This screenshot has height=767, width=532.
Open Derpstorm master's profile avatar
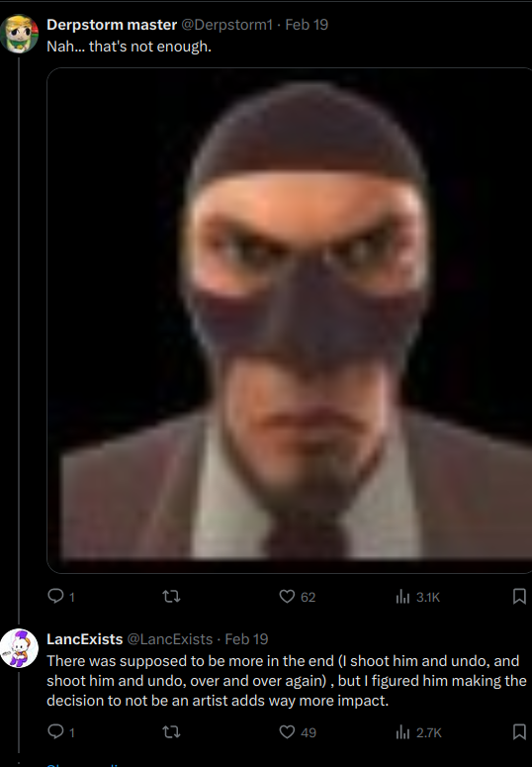click(x=19, y=34)
